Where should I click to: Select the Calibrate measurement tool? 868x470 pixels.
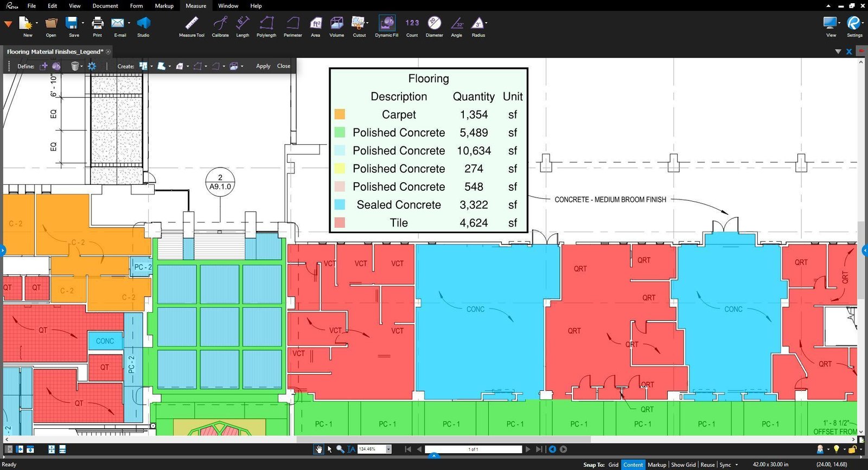[220, 25]
